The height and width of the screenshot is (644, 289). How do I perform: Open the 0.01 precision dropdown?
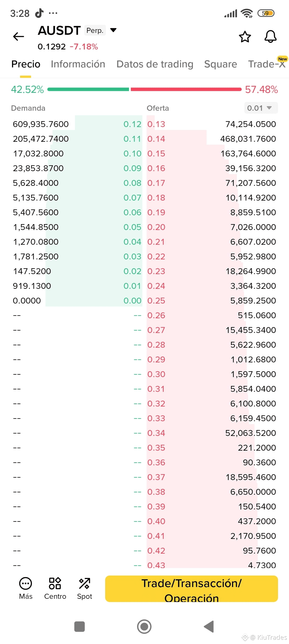click(261, 108)
